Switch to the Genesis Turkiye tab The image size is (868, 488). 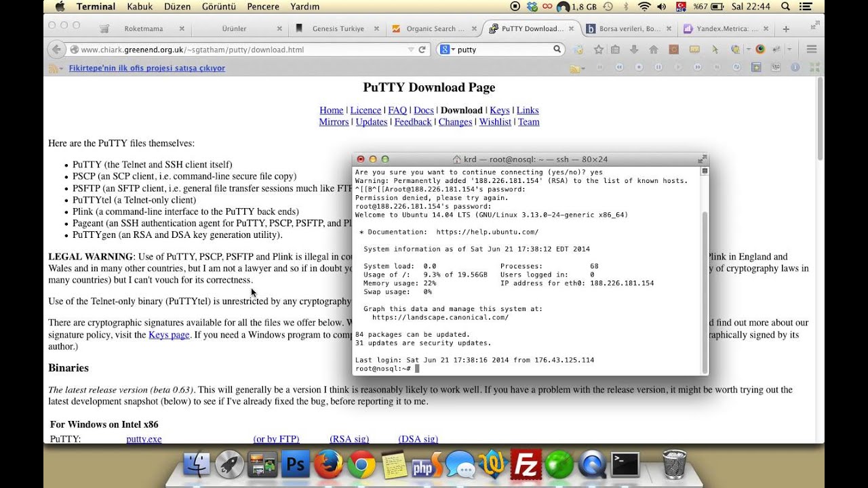pyautogui.click(x=338, y=29)
